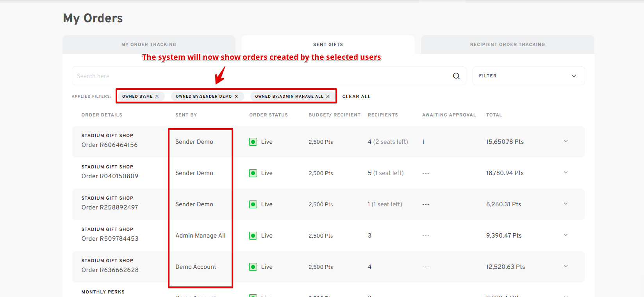The width and height of the screenshot is (644, 297).
Task: Switch to My Order Tracking tab
Action: tap(149, 45)
